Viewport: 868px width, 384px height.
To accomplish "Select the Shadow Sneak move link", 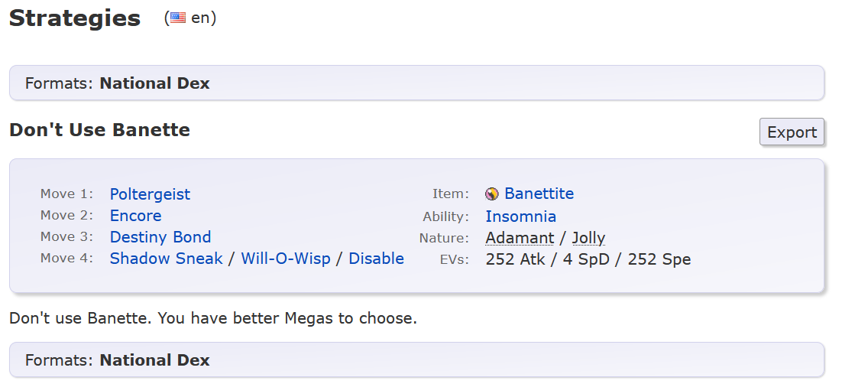I will (x=166, y=259).
